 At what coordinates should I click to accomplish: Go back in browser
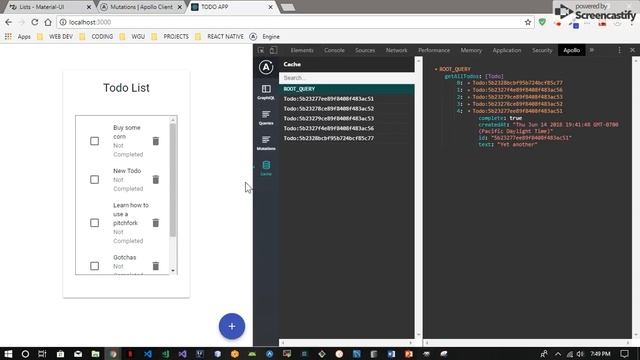pos(9,22)
